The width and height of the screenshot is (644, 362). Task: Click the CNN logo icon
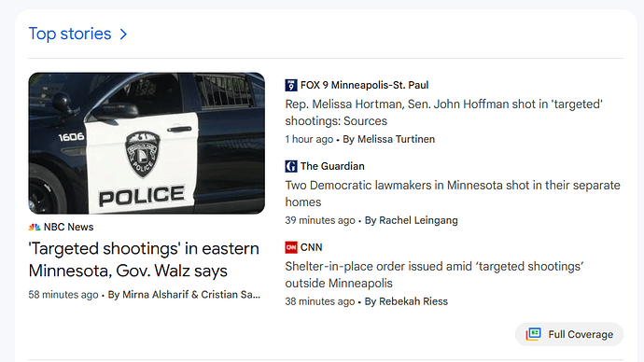tap(291, 247)
